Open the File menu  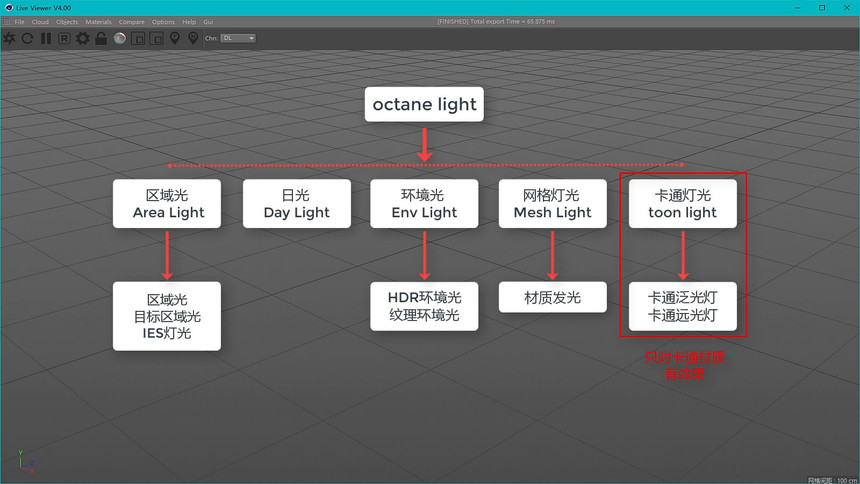tap(19, 21)
